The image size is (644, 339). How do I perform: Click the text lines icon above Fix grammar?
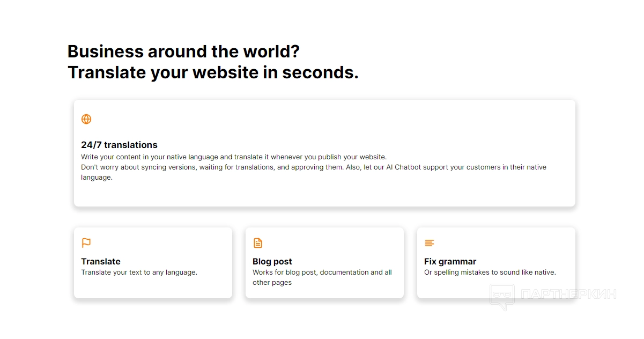tap(429, 243)
